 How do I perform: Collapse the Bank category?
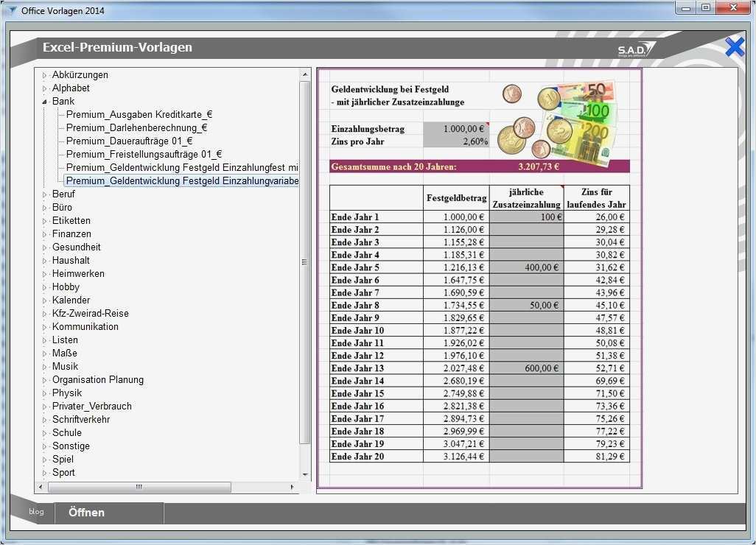coord(46,101)
